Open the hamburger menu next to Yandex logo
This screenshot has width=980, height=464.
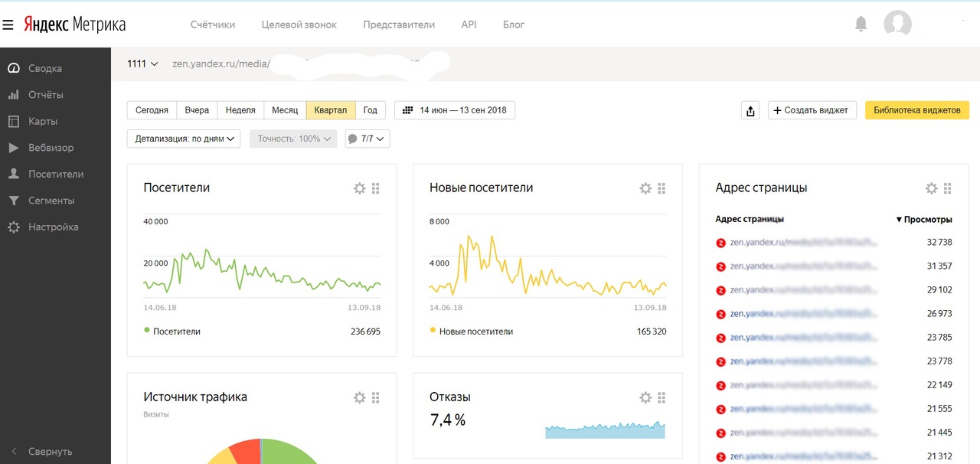(8, 25)
